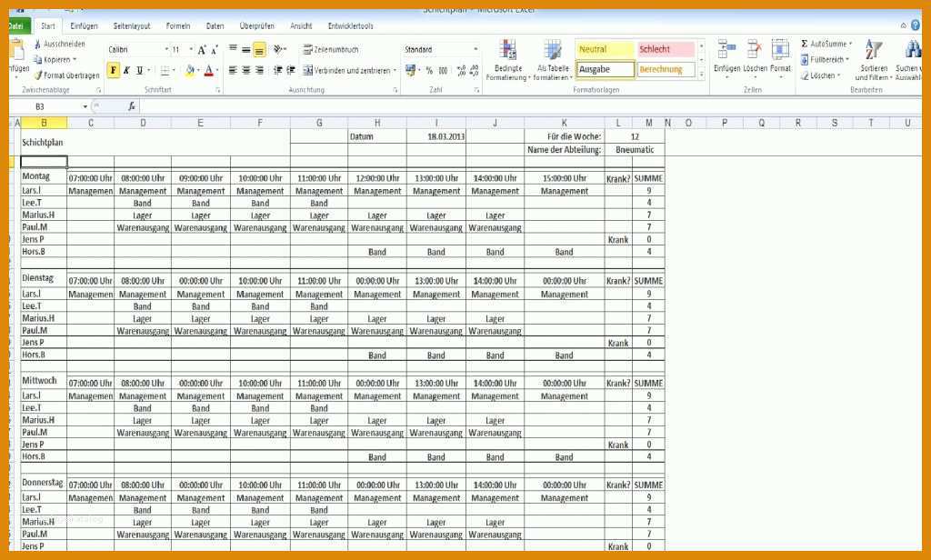This screenshot has height=560, width=931.
Task: Click the Excel help question mark
Action: coord(916,25)
